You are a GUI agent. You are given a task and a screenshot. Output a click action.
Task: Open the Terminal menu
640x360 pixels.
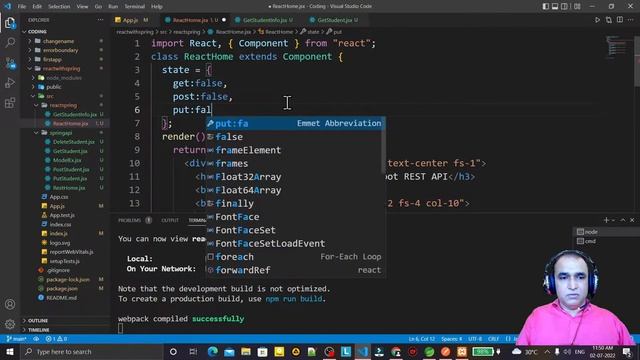tap(134, 7)
